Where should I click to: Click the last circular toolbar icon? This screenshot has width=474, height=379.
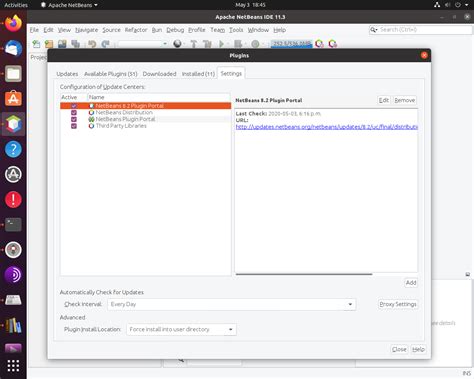click(x=333, y=44)
